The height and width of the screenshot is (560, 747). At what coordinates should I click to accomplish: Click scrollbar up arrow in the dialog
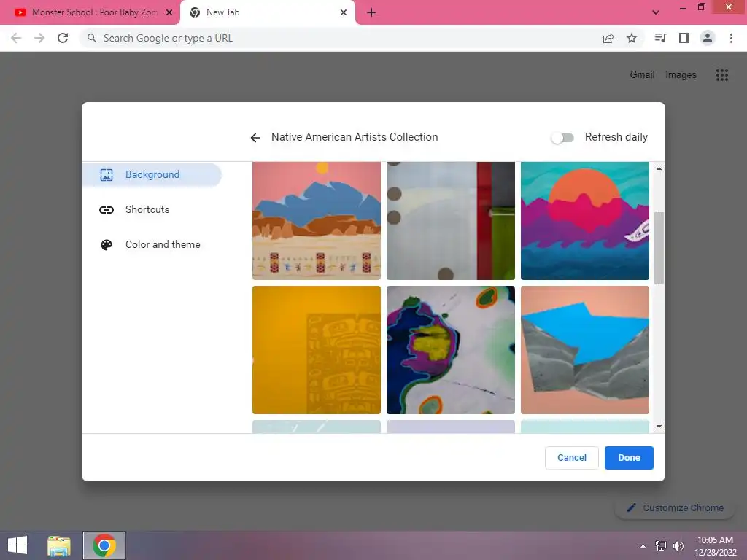click(x=659, y=168)
